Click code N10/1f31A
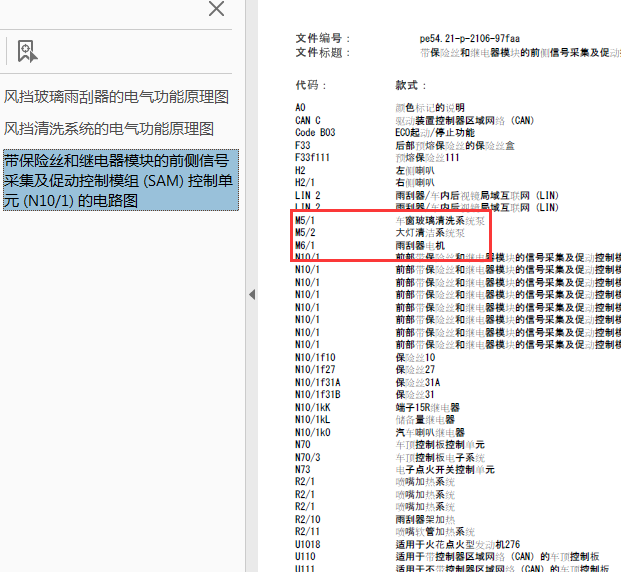This screenshot has height=572, width=621. pyautogui.click(x=318, y=382)
